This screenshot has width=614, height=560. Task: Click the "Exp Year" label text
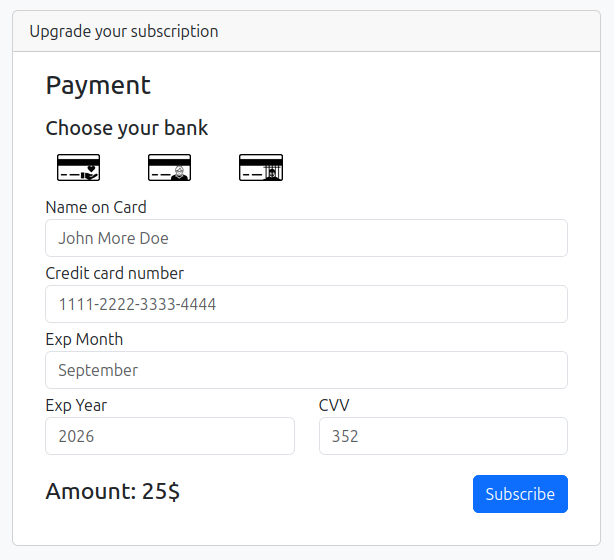coord(76,405)
